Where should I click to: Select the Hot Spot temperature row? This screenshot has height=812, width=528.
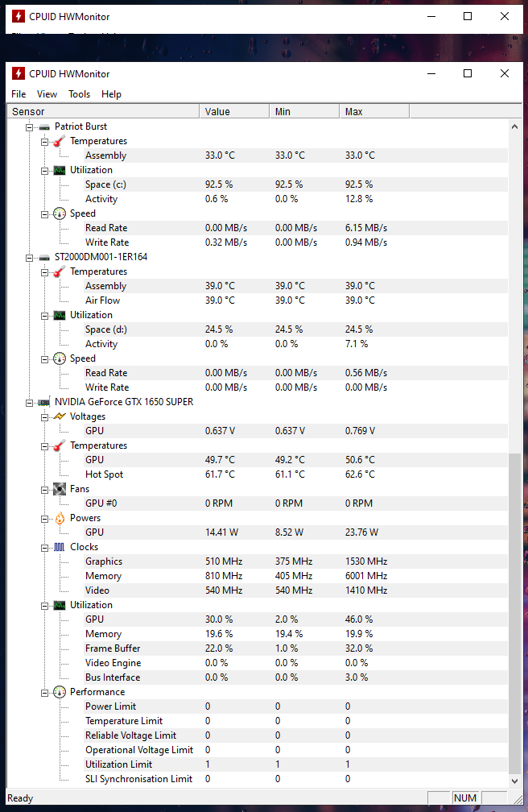[x=105, y=474]
